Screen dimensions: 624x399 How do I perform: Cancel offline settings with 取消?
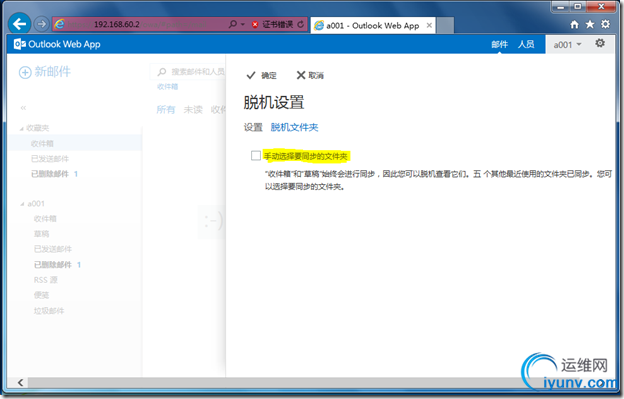(x=310, y=75)
